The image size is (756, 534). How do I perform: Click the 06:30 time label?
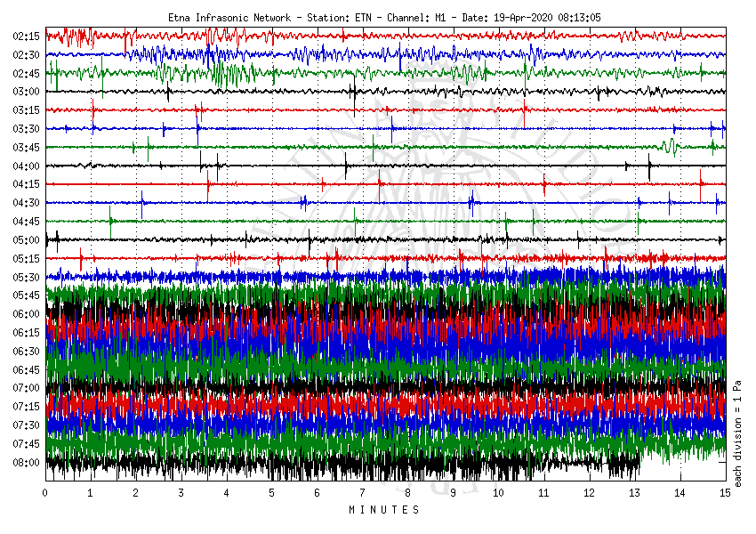(x=26, y=352)
